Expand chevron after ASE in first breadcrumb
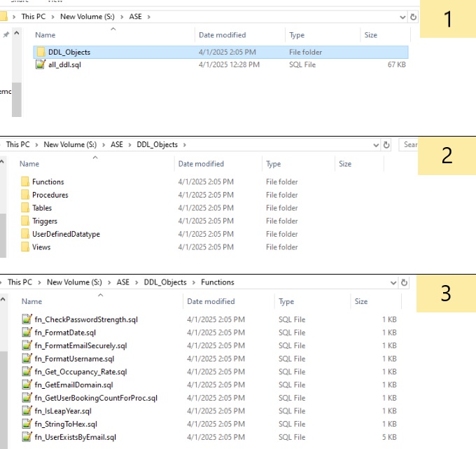476x449 pixels. pyautogui.click(x=148, y=16)
